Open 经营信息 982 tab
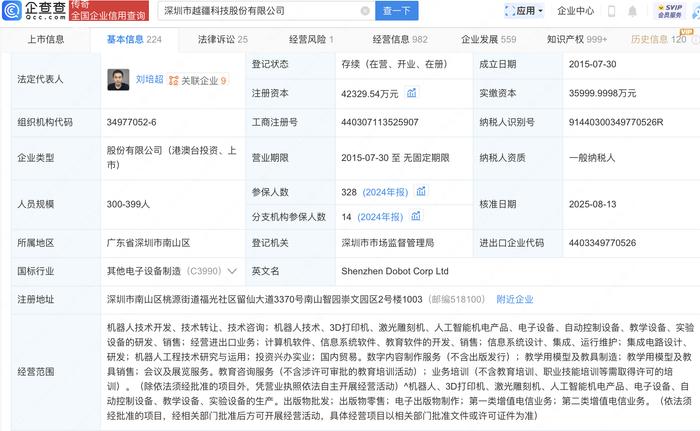Image resolution: width=700 pixels, height=431 pixels. tap(400, 39)
